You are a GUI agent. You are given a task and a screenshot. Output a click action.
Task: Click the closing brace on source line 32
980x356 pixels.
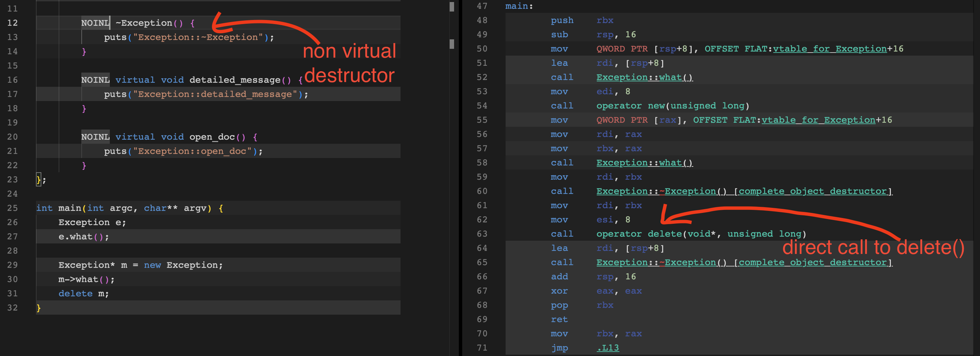click(x=38, y=308)
